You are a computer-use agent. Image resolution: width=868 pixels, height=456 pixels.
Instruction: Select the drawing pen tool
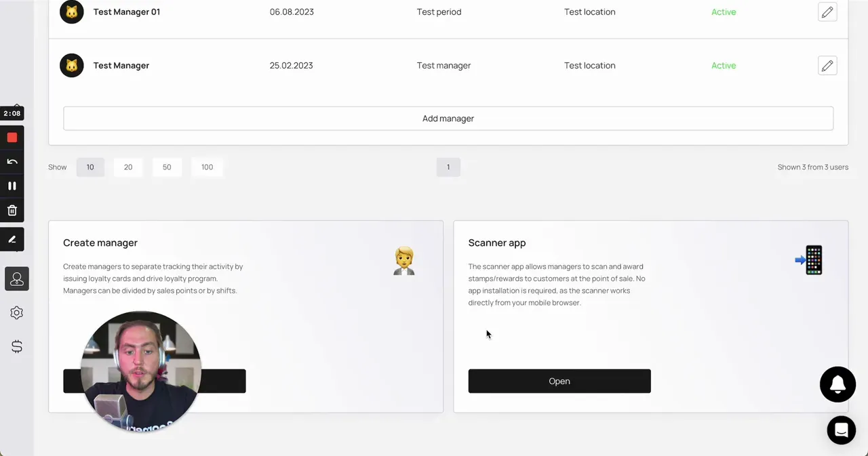point(12,239)
